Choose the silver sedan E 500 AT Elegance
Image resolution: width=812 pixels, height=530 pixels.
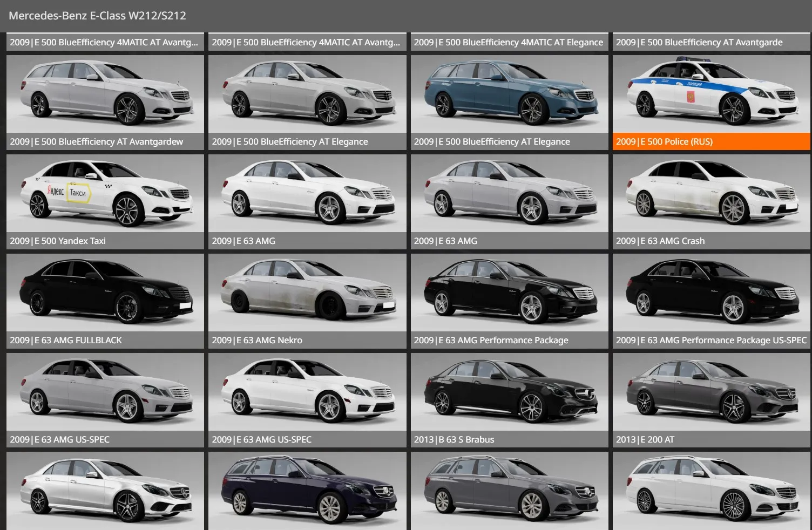307,94
